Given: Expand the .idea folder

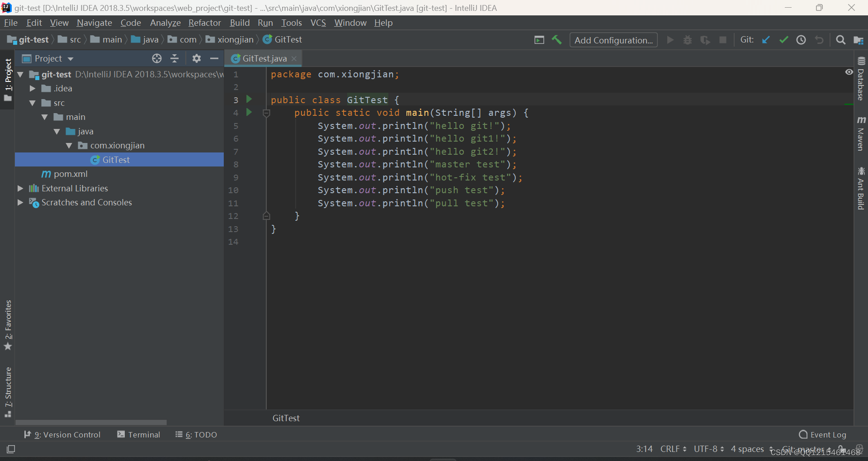Looking at the screenshot, I should point(33,88).
